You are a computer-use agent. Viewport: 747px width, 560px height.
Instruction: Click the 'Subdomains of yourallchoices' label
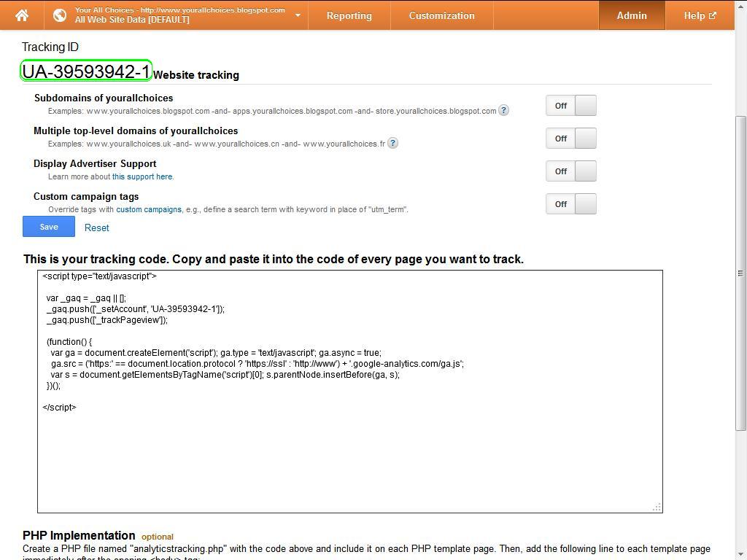click(104, 98)
